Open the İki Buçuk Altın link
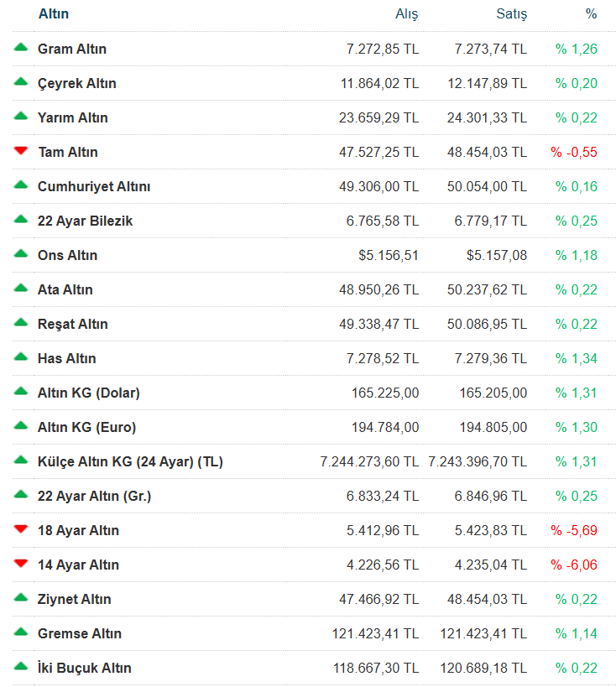 (x=84, y=668)
